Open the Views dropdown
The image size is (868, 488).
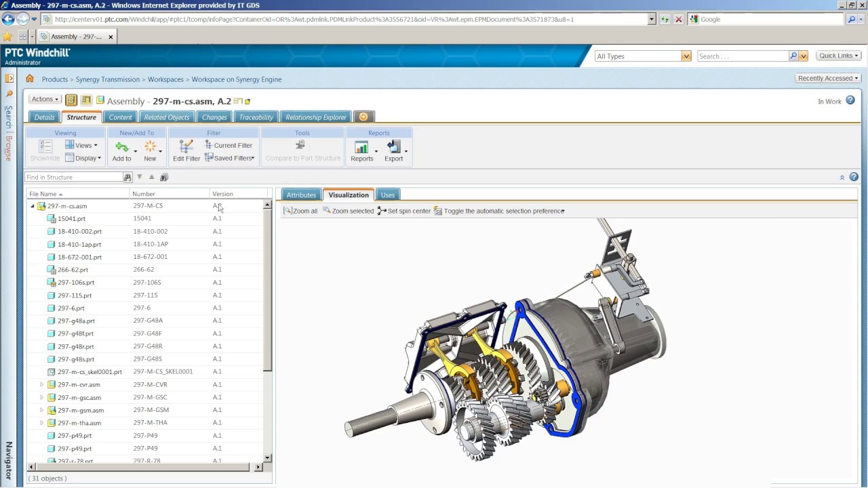81,145
